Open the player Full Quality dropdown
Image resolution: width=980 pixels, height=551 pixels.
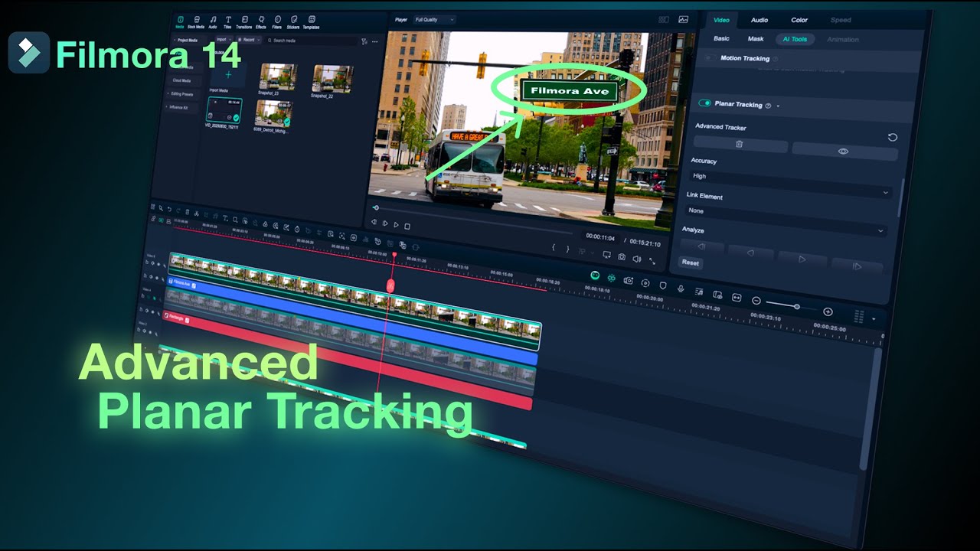point(434,19)
